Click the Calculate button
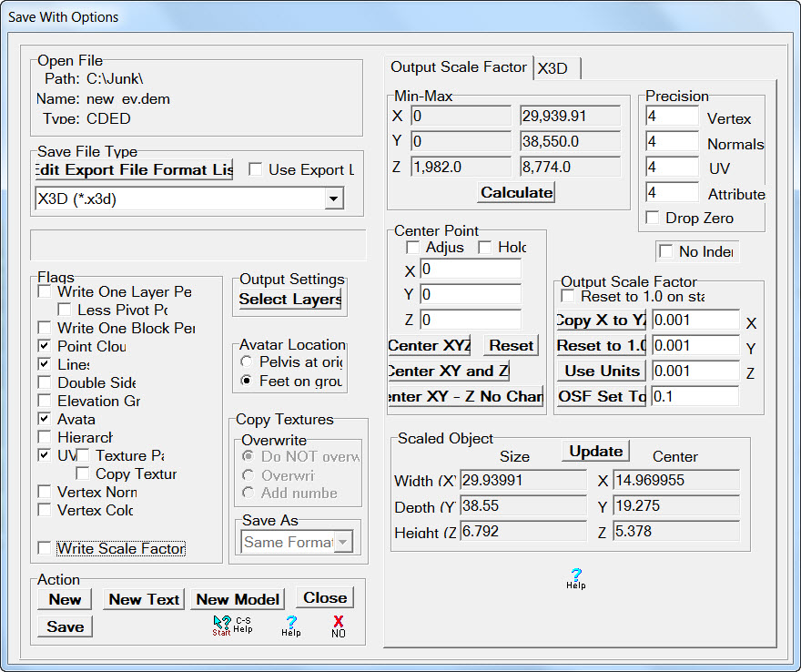Screen dimensions: 801x672 [516, 192]
